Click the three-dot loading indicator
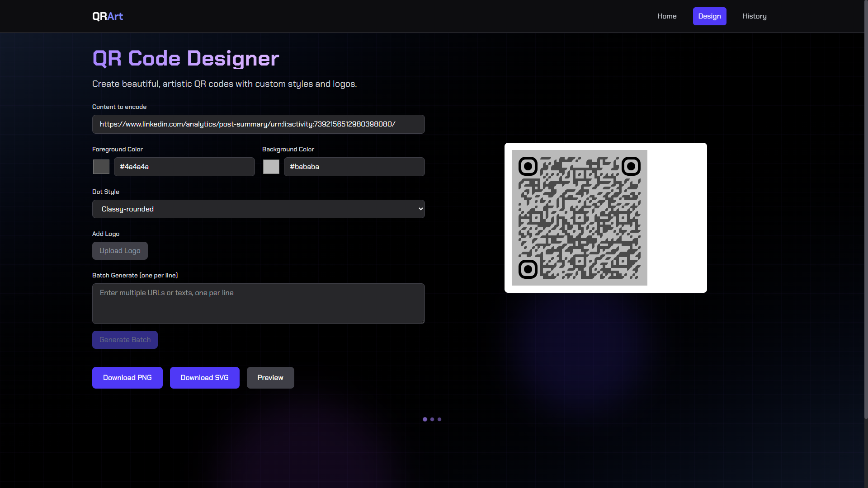Screen dimensions: 868x488 tap(432, 419)
